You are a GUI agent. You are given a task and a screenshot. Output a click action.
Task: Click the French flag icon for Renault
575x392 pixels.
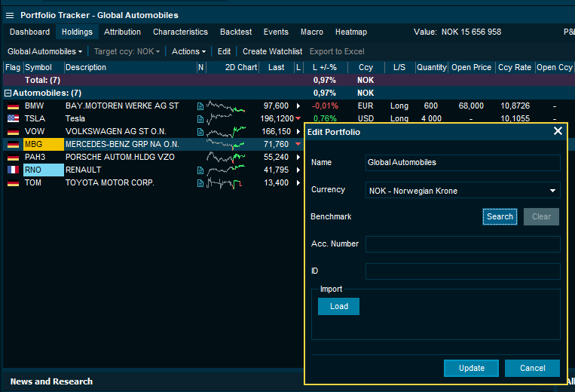point(13,170)
